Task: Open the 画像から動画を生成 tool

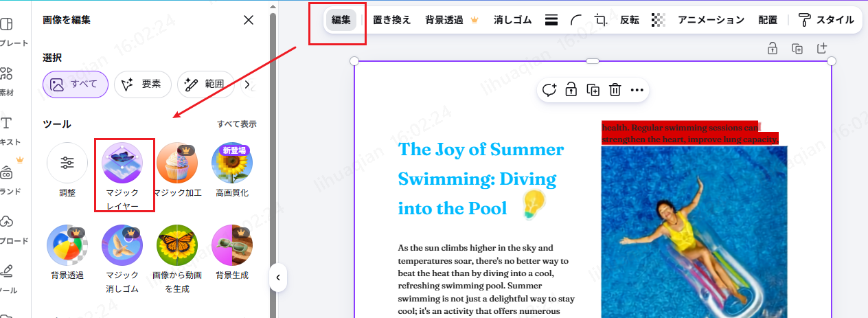Action: (x=177, y=258)
